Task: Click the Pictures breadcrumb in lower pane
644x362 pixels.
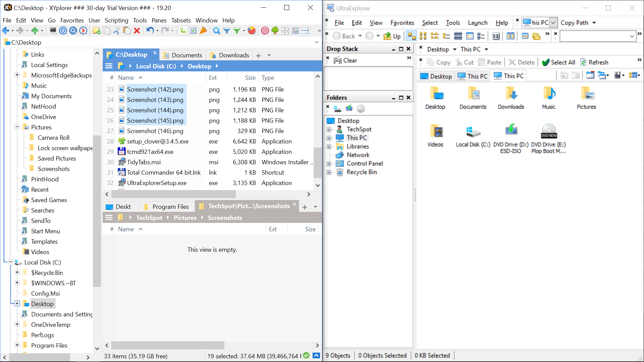Action: pyautogui.click(x=185, y=218)
